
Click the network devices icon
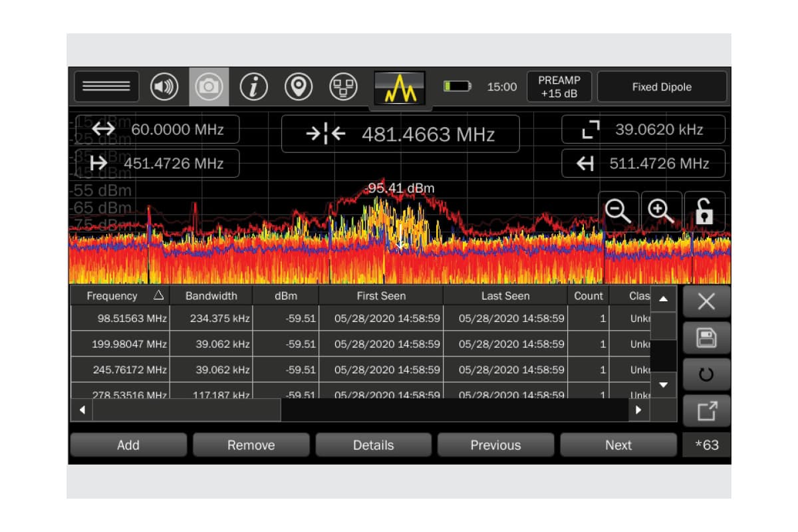pyautogui.click(x=344, y=87)
